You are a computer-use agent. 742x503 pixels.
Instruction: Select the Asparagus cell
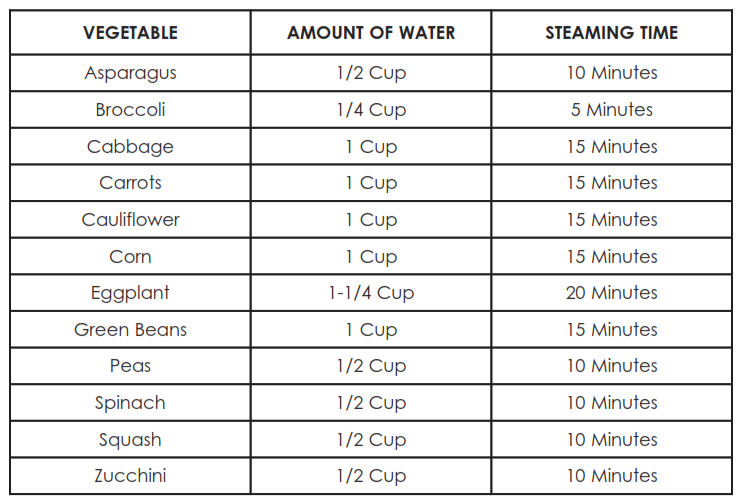(x=131, y=73)
